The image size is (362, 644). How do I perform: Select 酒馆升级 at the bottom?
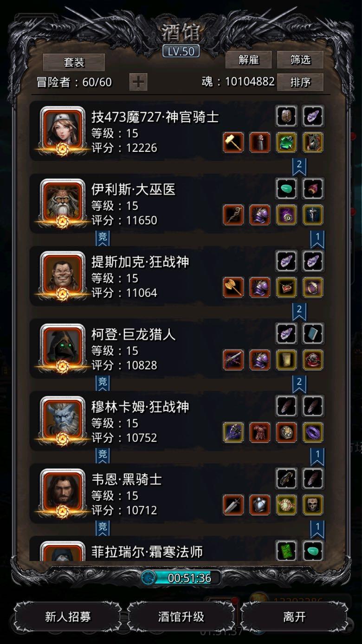click(181, 617)
